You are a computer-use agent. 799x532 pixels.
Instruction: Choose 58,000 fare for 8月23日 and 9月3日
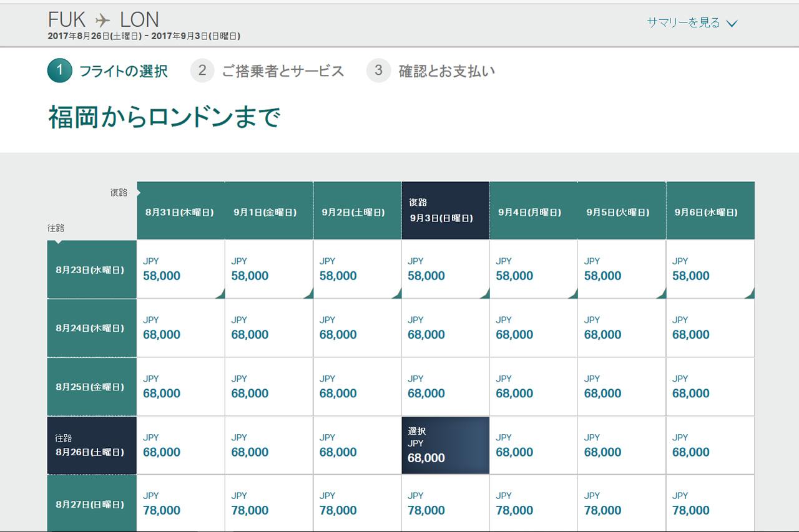coord(445,269)
